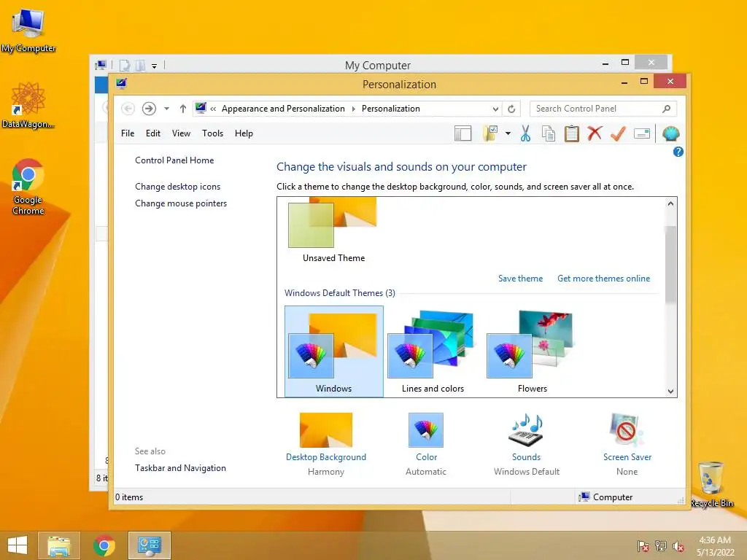
Task: Open Taskbar and Navigation link
Action: pyautogui.click(x=181, y=468)
